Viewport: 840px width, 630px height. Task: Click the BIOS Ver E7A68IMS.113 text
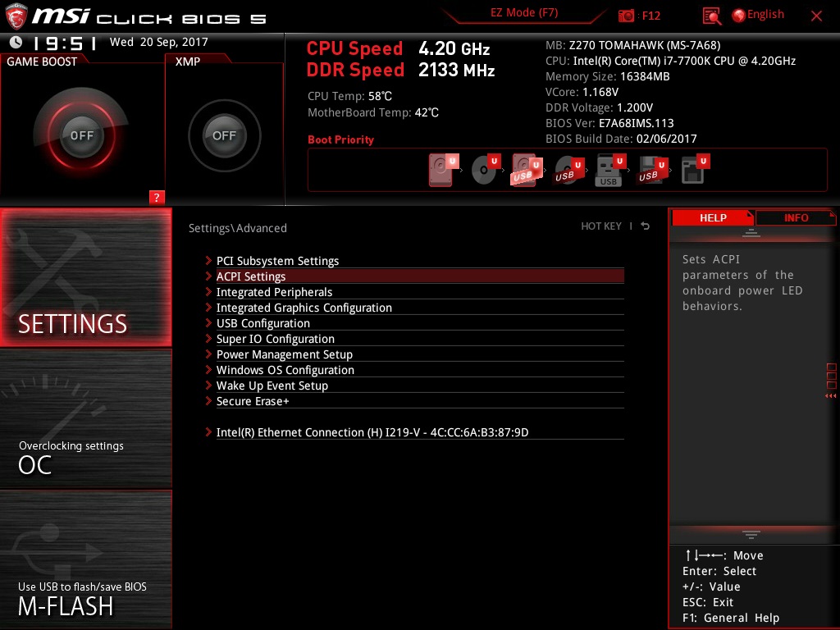pyautogui.click(x=609, y=123)
